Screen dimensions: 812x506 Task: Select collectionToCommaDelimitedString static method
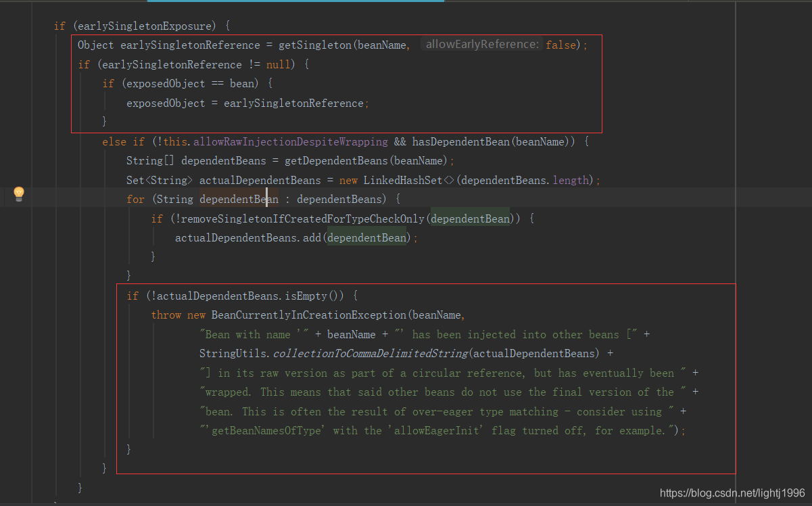click(x=370, y=354)
